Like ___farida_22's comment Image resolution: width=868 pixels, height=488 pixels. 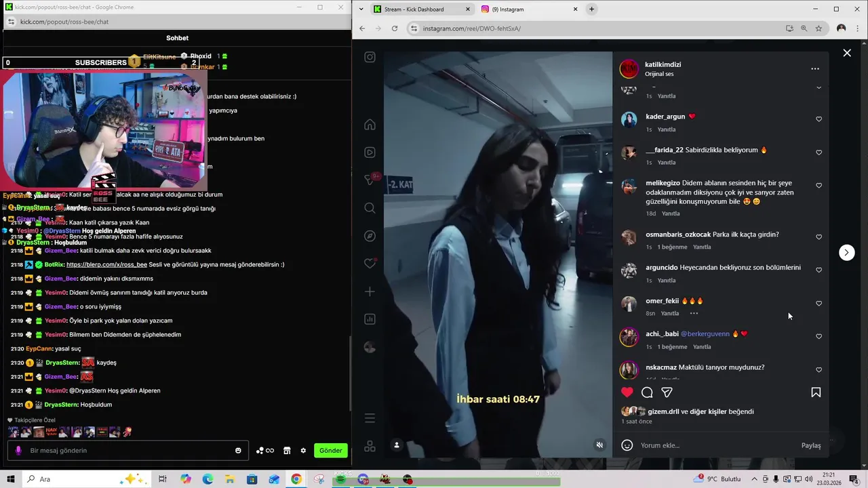click(818, 152)
